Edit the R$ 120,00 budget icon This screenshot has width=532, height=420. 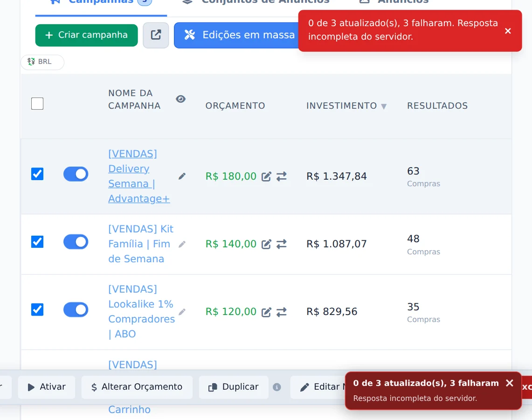pos(266,312)
